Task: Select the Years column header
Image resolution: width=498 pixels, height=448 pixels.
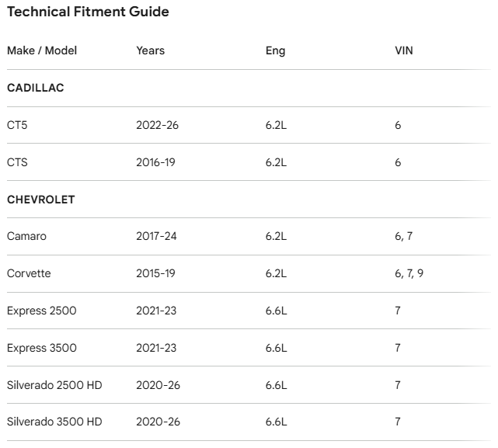Action: tap(150, 50)
